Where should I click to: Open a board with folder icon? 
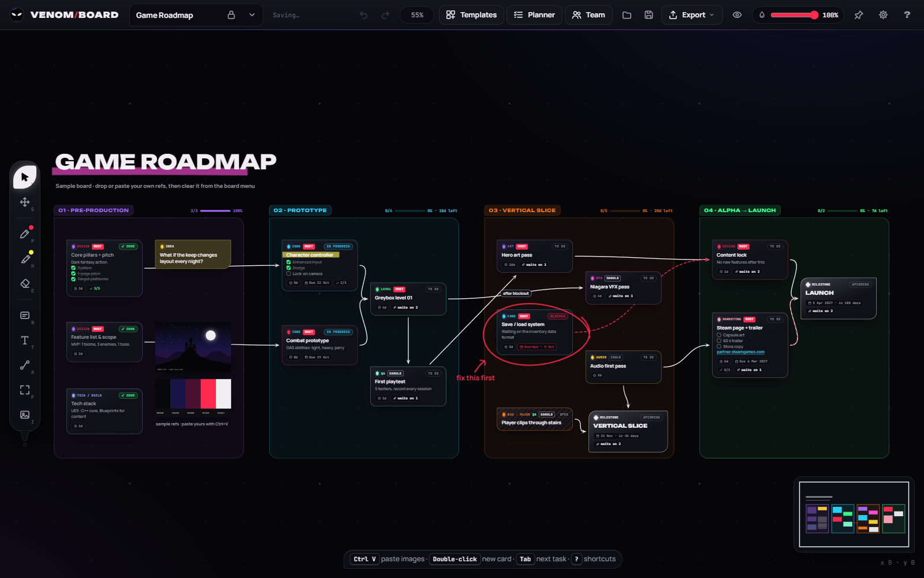(x=627, y=15)
